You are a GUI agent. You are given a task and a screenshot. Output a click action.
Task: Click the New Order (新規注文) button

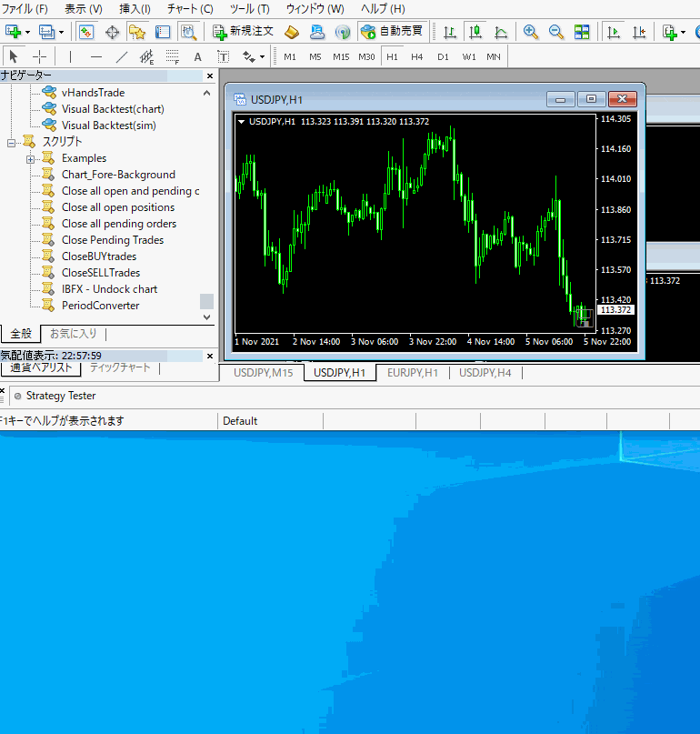(x=243, y=32)
